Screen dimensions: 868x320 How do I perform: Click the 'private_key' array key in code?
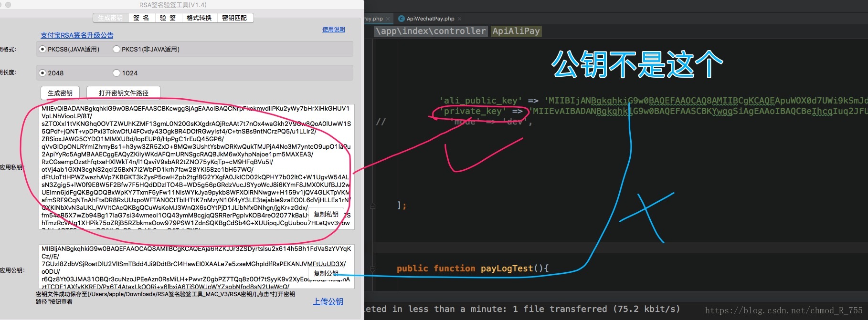[472, 111]
